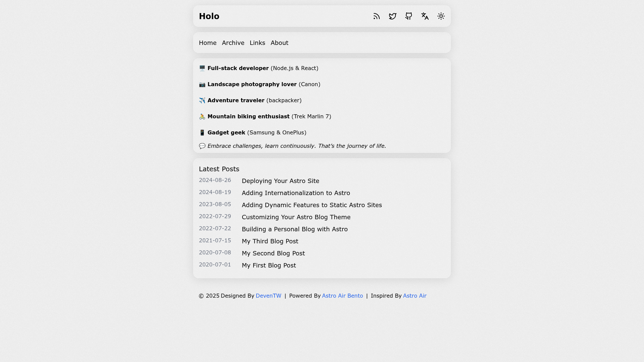Open the About nav item
This screenshot has height=362, width=644.
279,43
